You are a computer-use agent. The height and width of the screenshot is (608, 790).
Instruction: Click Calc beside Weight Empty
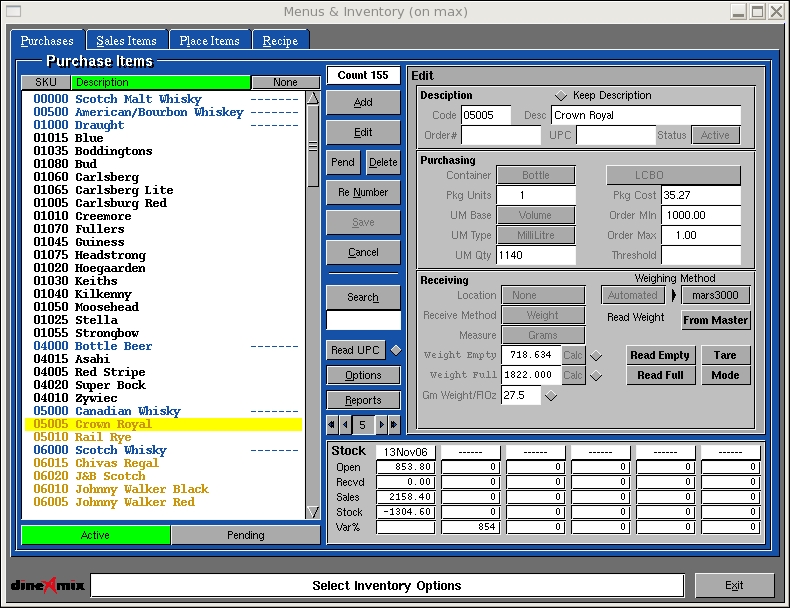573,355
